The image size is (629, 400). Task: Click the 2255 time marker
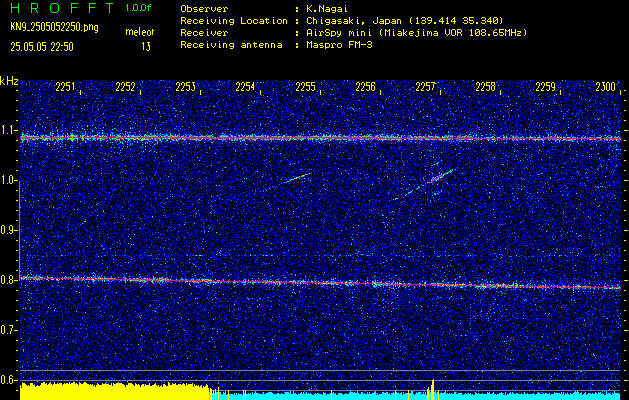(305, 87)
